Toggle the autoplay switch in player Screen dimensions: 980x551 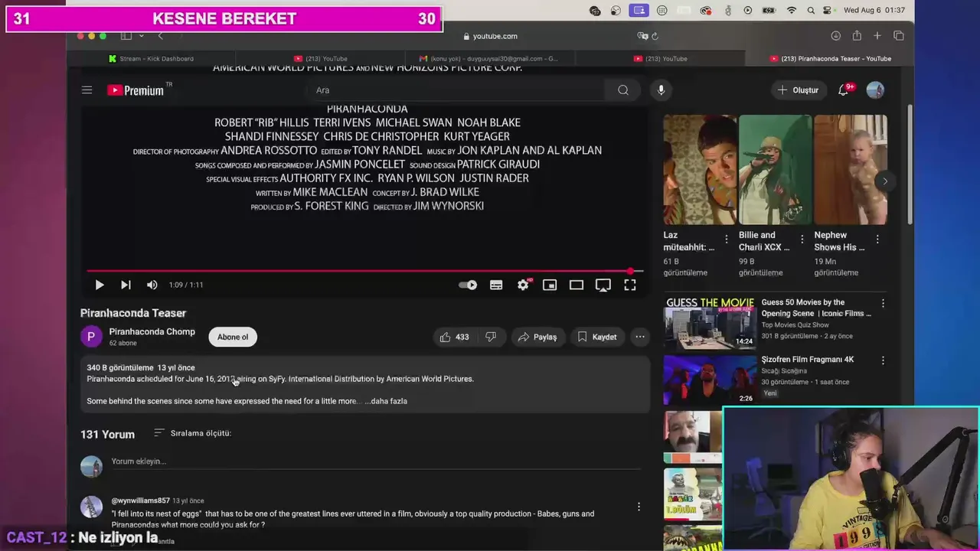468,285
